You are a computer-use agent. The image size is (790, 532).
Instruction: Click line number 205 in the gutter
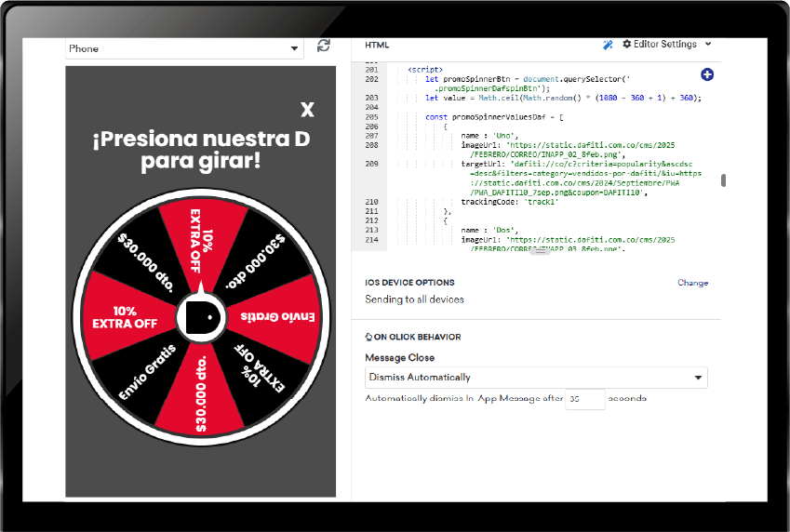point(372,117)
